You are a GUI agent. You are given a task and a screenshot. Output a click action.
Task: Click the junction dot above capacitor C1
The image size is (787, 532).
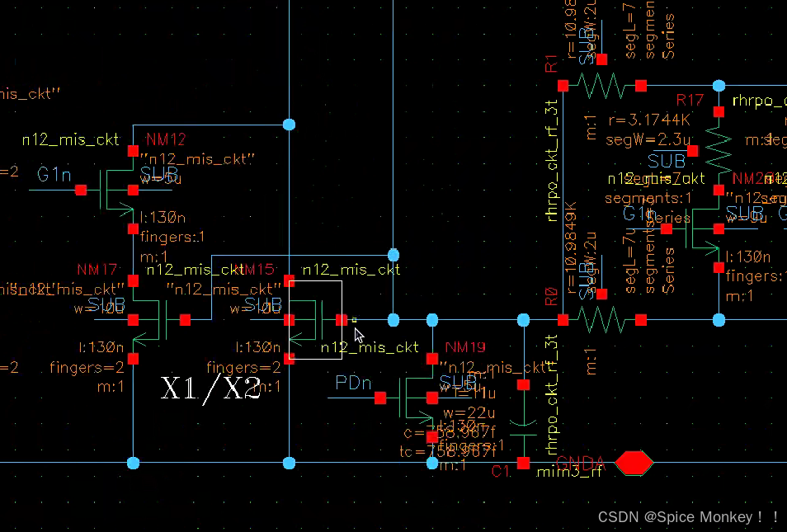523,320
